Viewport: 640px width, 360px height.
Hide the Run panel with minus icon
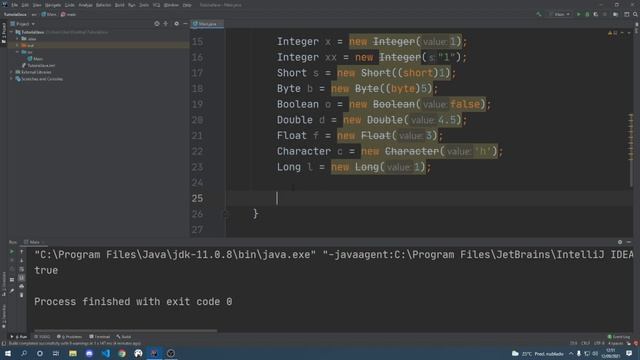click(x=629, y=242)
